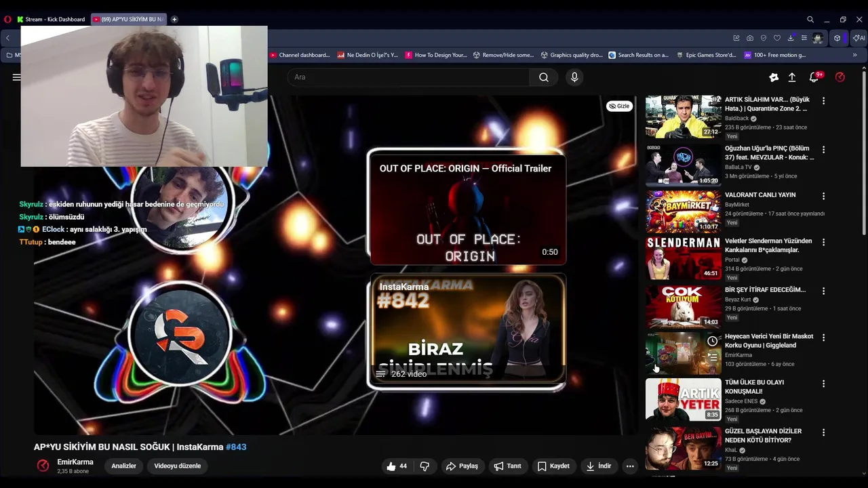Open the Analizler analytics button

123,466
